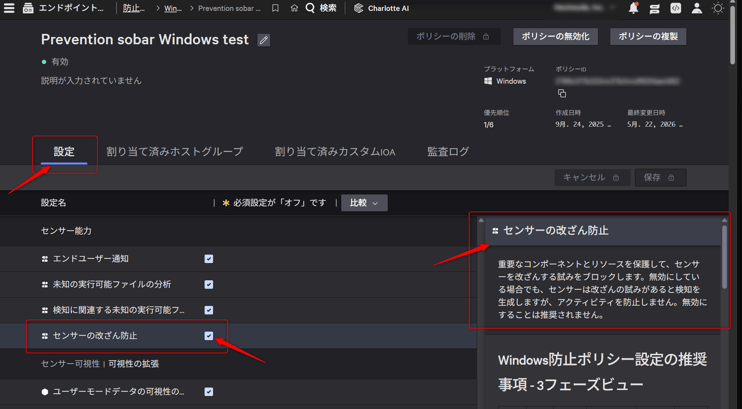742x409 pixels.
Task: Toggle the 未知の実行可能ファイルの分析 checkbox
Action: pos(209,285)
